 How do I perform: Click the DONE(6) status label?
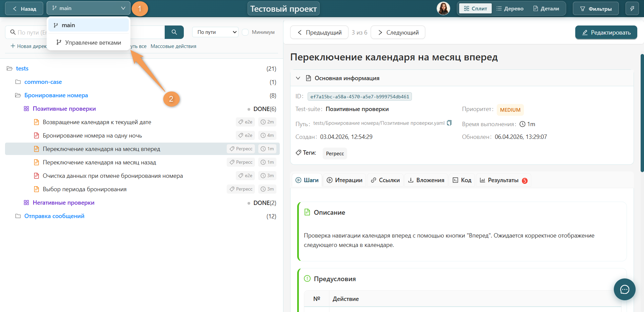(x=265, y=109)
